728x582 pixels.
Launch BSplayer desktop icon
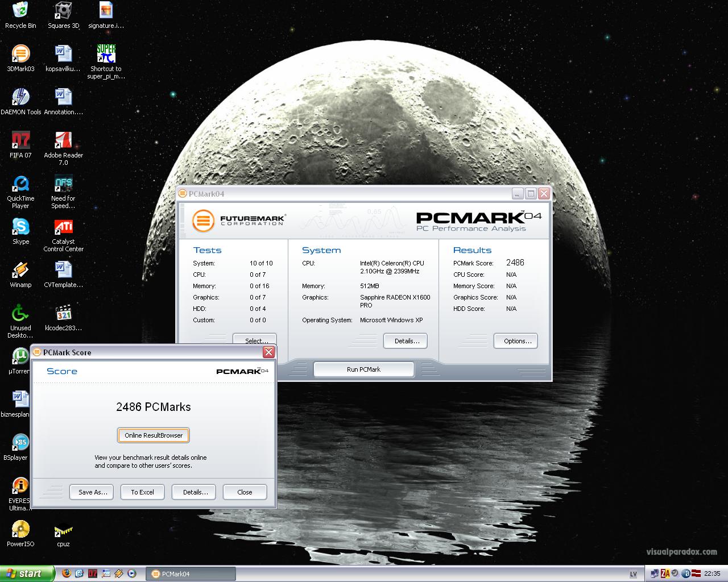17,447
